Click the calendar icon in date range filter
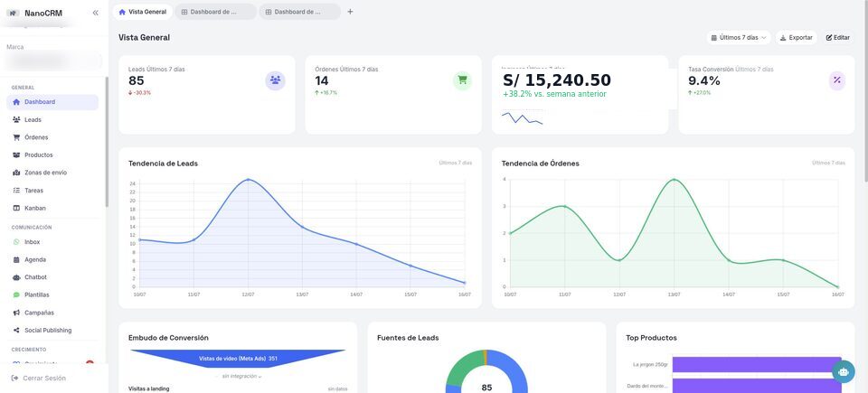This screenshot has width=868, height=393. [x=714, y=38]
